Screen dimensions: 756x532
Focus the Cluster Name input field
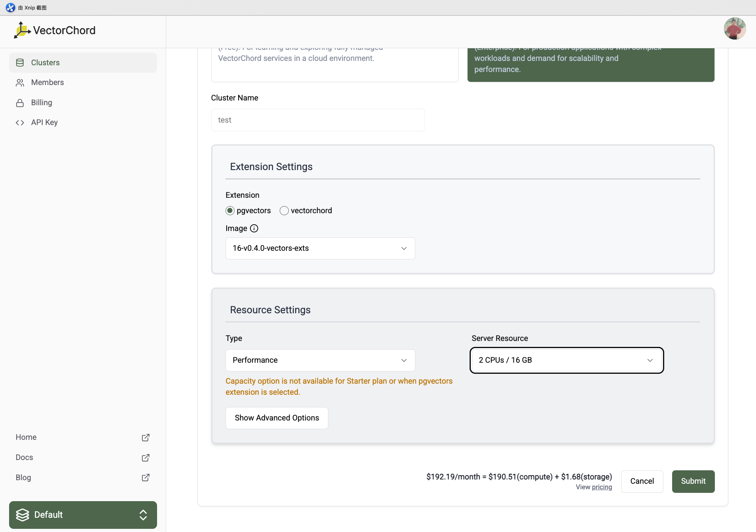(x=318, y=120)
